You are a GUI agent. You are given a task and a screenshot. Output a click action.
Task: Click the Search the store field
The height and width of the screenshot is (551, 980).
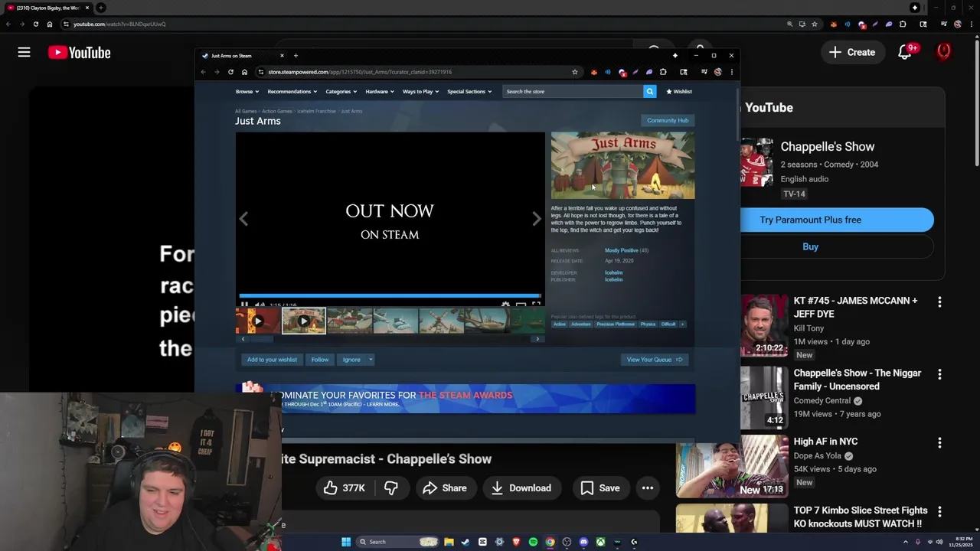coord(573,92)
